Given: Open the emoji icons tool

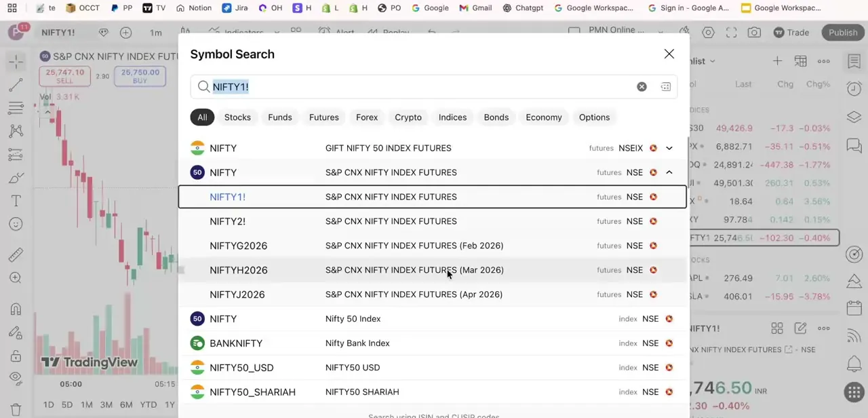Looking at the screenshot, I should click(16, 224).
